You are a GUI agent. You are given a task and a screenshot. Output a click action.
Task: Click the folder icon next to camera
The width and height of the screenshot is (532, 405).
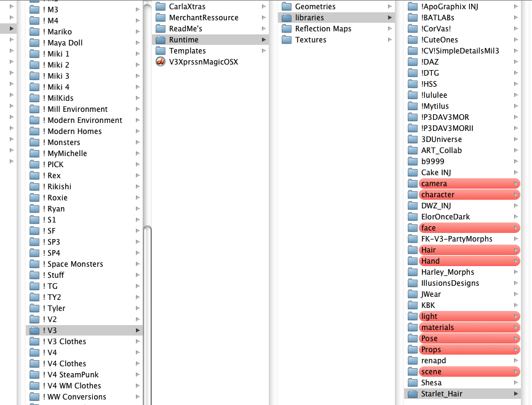click(413, 184)
